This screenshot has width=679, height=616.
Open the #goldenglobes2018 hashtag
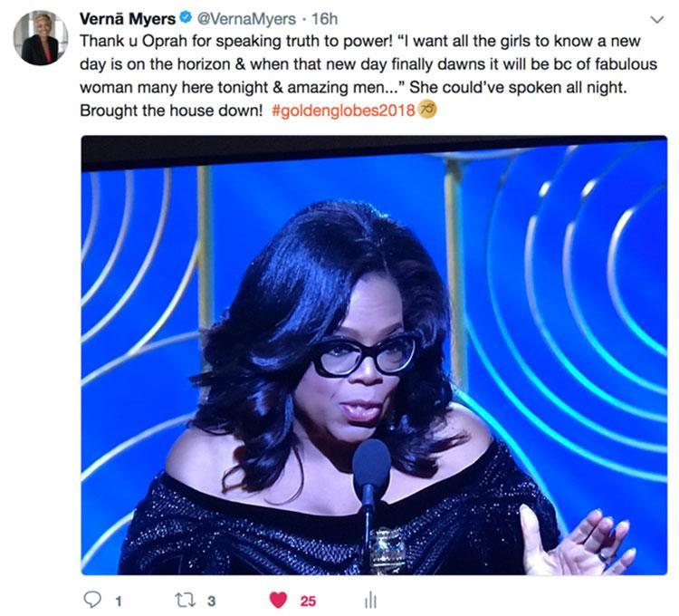pos(344,111)
